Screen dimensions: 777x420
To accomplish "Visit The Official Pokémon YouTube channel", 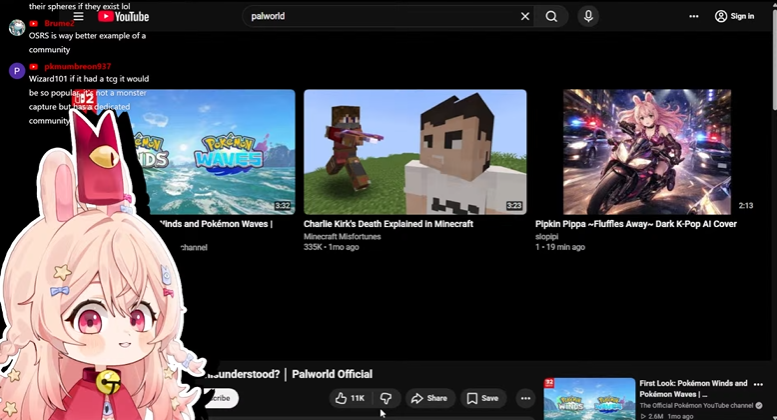I will click(696, 405).
